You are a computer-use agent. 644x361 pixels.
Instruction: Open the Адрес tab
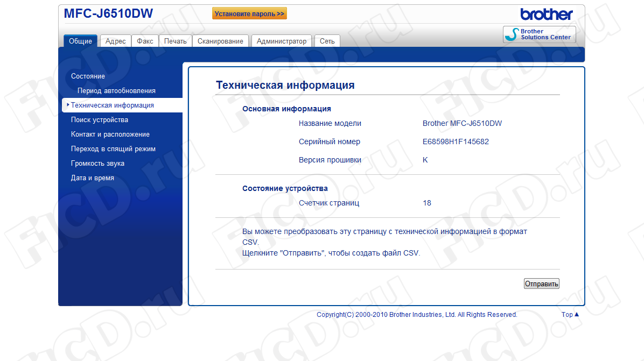[x=115, y=41]
